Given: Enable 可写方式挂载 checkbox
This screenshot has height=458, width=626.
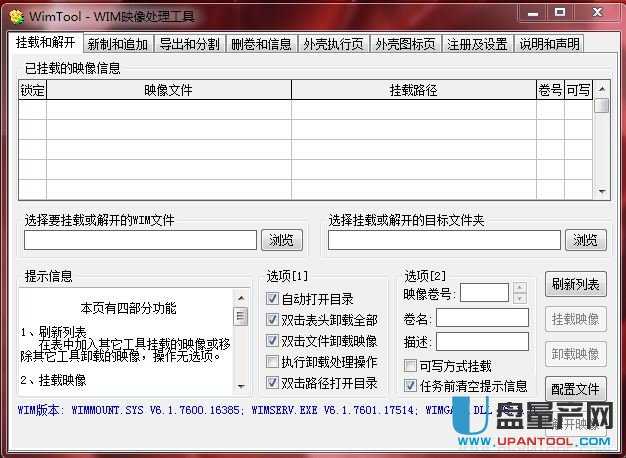Looking at the screenshot, I should pos(410,366).
